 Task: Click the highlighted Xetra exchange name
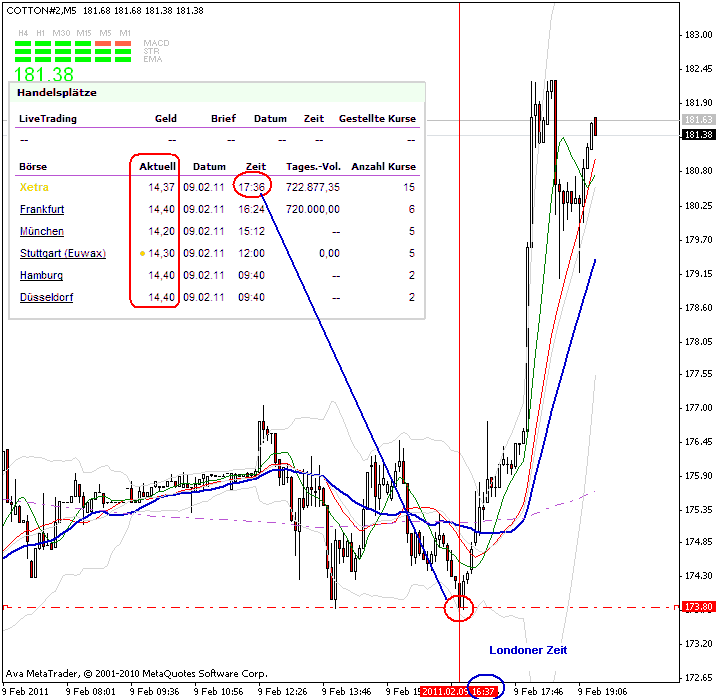point(34,188)
